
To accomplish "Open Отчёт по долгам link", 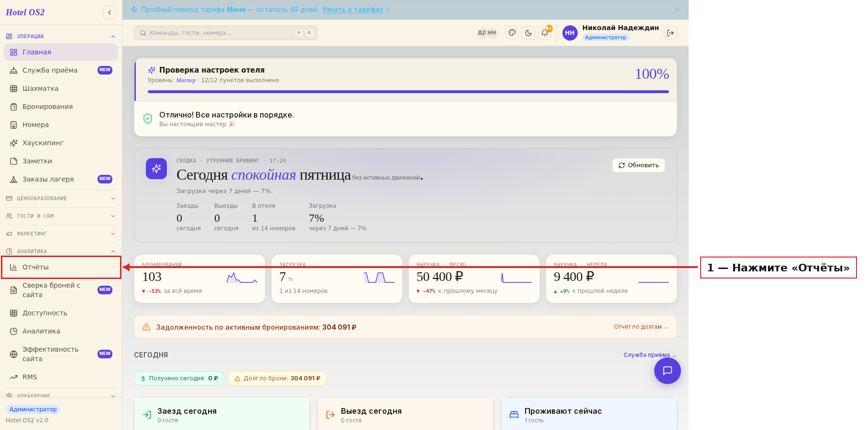I will [641, 327].
